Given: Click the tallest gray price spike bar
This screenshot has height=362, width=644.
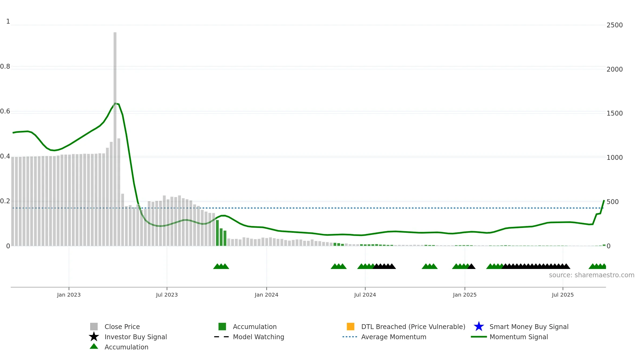Looking at the screenshot, I should point(115,139).
